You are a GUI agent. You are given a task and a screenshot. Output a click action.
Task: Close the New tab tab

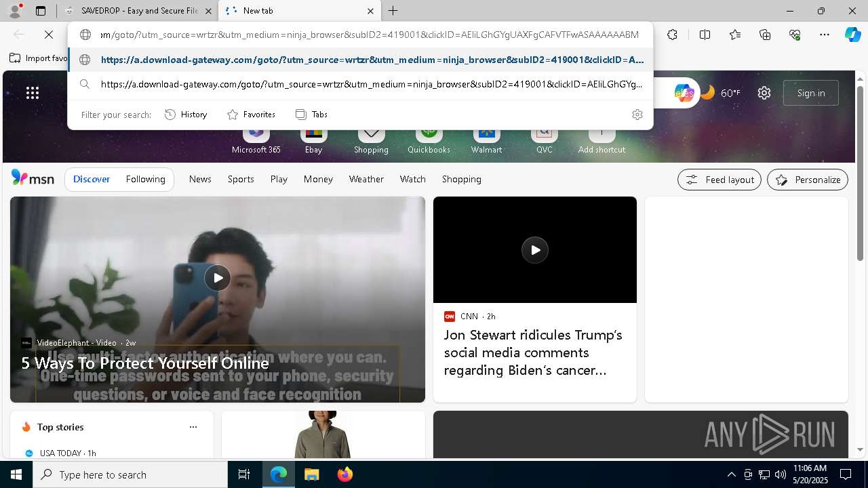click(370, 11)
